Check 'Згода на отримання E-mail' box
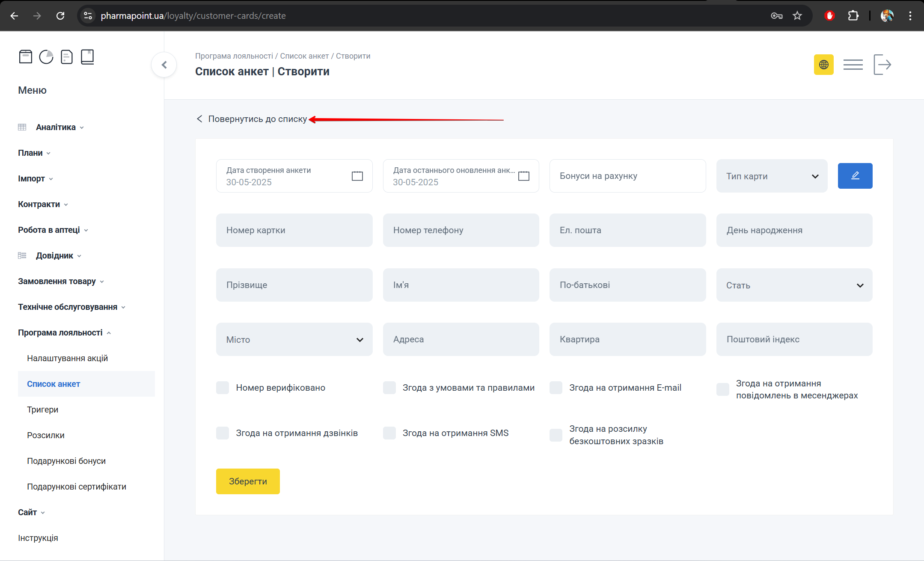 556,388
